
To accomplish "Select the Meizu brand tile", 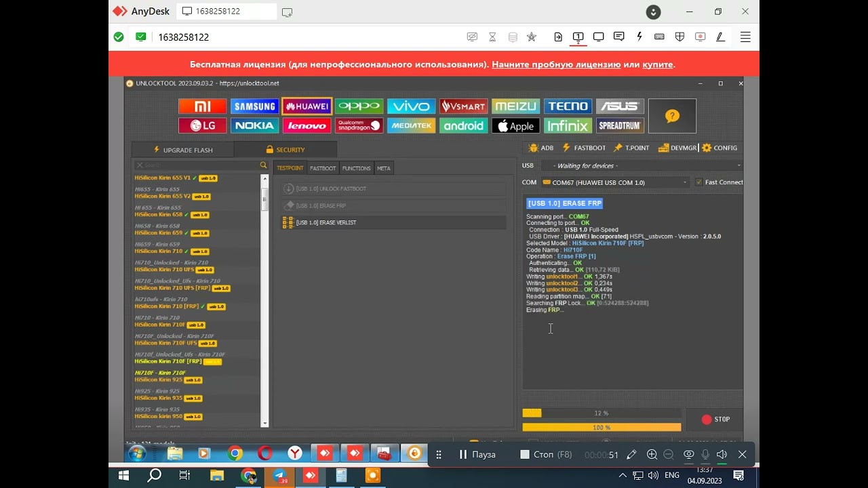I will click(515, 106).
